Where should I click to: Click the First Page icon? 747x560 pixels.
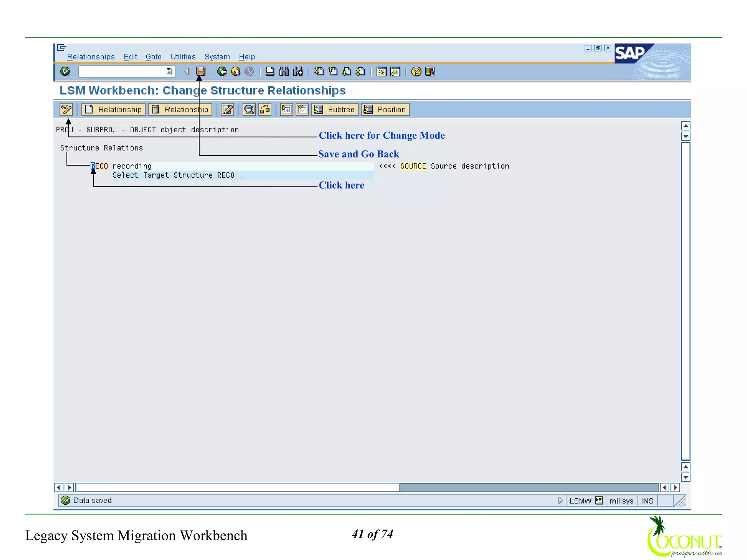coord(319,71)
